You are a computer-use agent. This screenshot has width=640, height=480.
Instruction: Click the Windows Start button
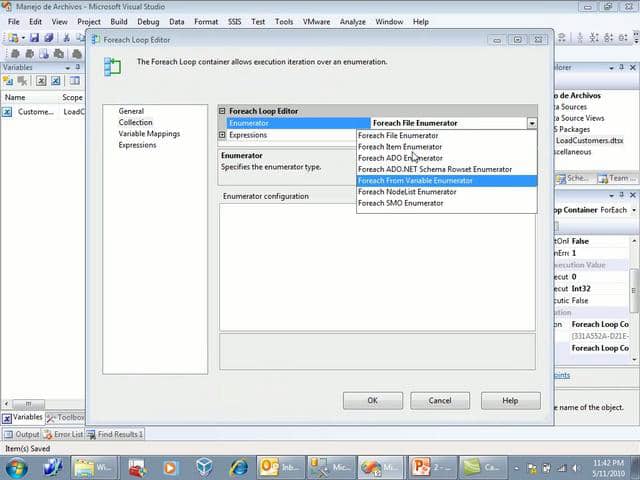16,468
